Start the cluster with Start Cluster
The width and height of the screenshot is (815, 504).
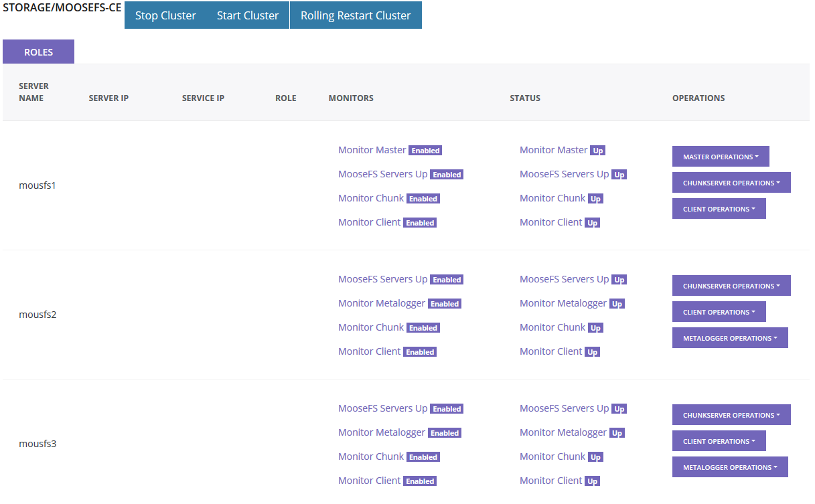[x=248, y=15]
